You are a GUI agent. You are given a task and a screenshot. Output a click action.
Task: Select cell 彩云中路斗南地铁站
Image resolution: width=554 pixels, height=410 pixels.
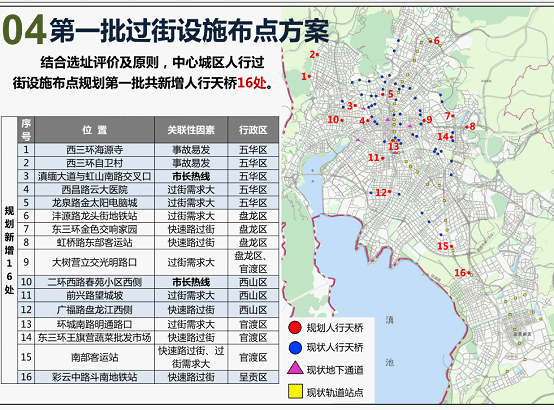pos(94,377)
